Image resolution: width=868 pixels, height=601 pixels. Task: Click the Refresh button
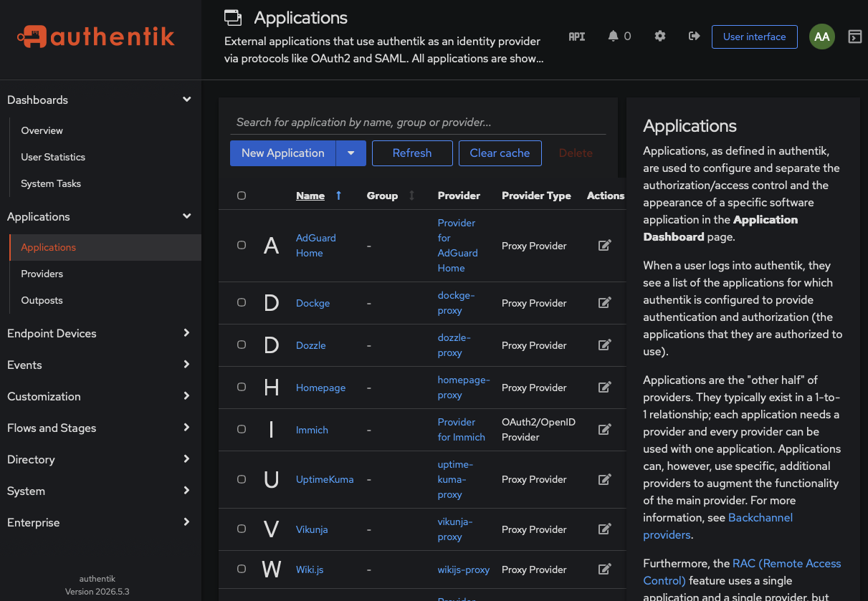412,153
